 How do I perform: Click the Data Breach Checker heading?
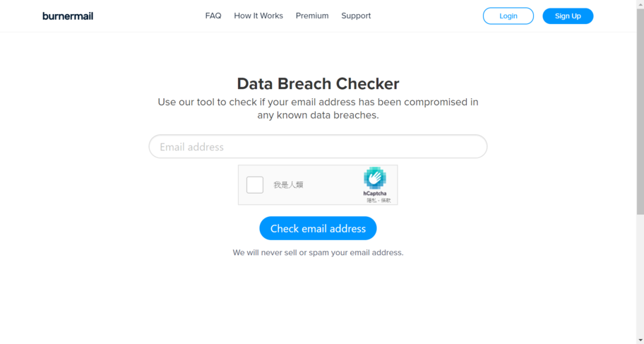(318, 84)
